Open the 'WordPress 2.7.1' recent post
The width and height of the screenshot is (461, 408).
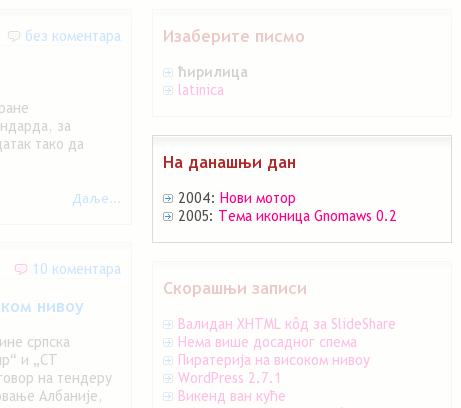coord(229,378)
